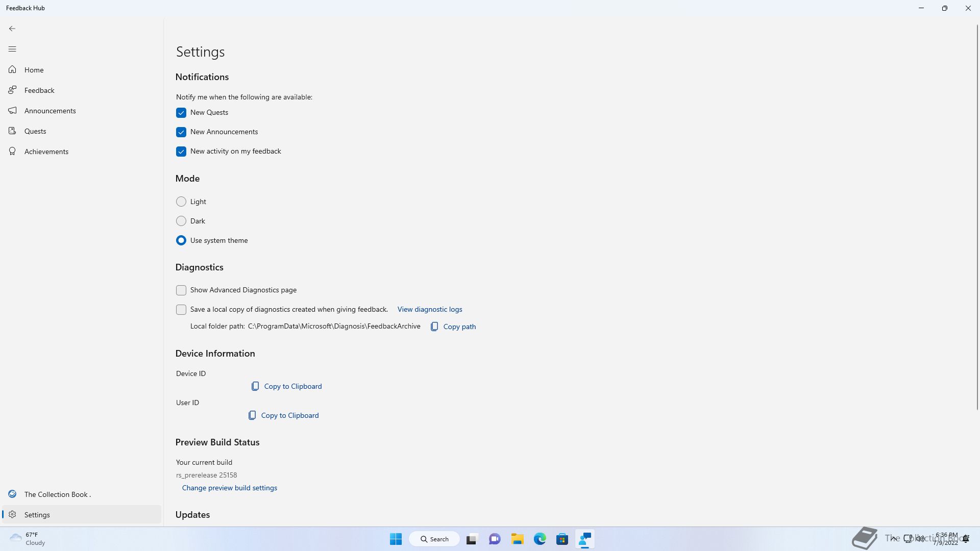Open Task View from taskbar

click(x=472, y=539)
